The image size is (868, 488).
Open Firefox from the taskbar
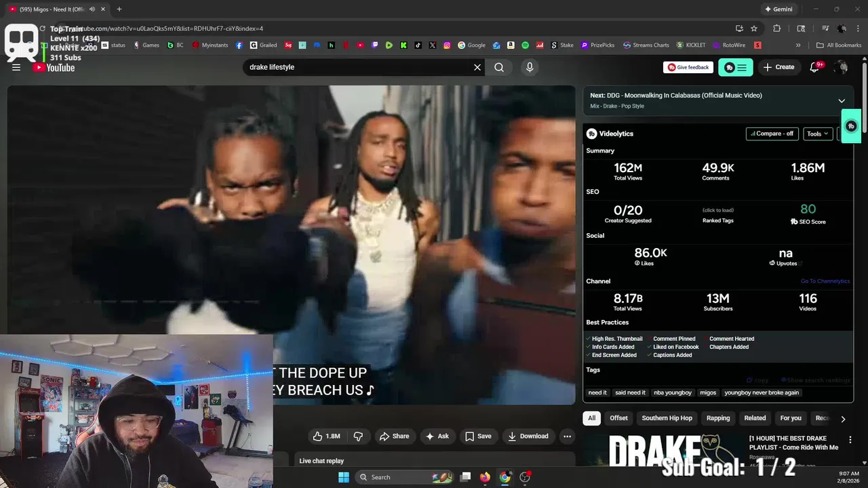point(485,477)
